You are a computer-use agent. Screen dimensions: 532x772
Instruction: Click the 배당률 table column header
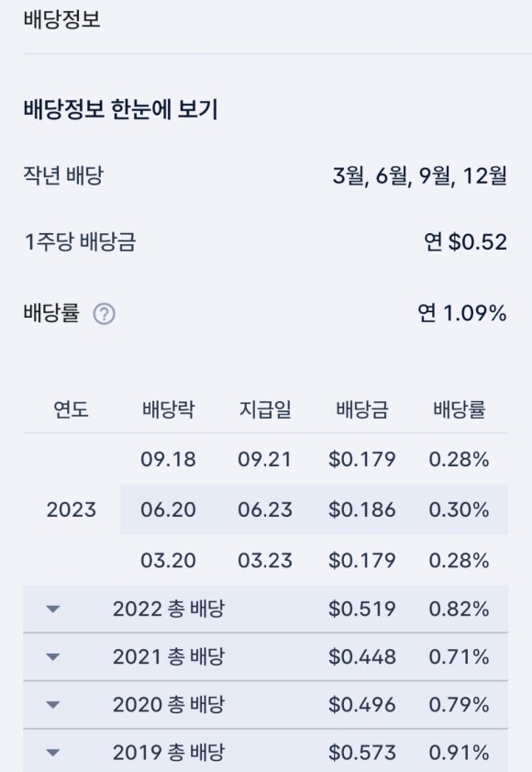coord(460,409)
